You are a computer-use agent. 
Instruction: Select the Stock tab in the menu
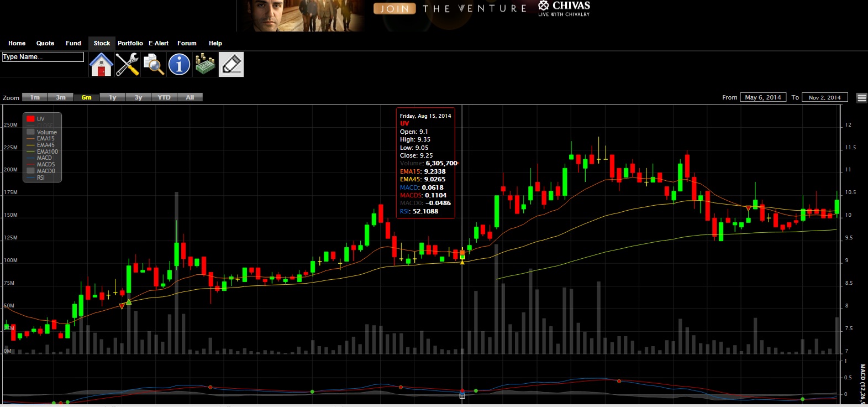click(102, 43)
